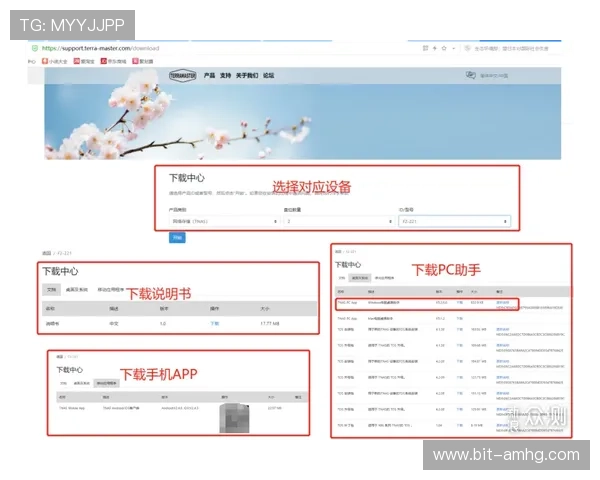Click 查看说明 link in Windows TNAS PC App row
600x480 pixels.
[x=502, y=302]
